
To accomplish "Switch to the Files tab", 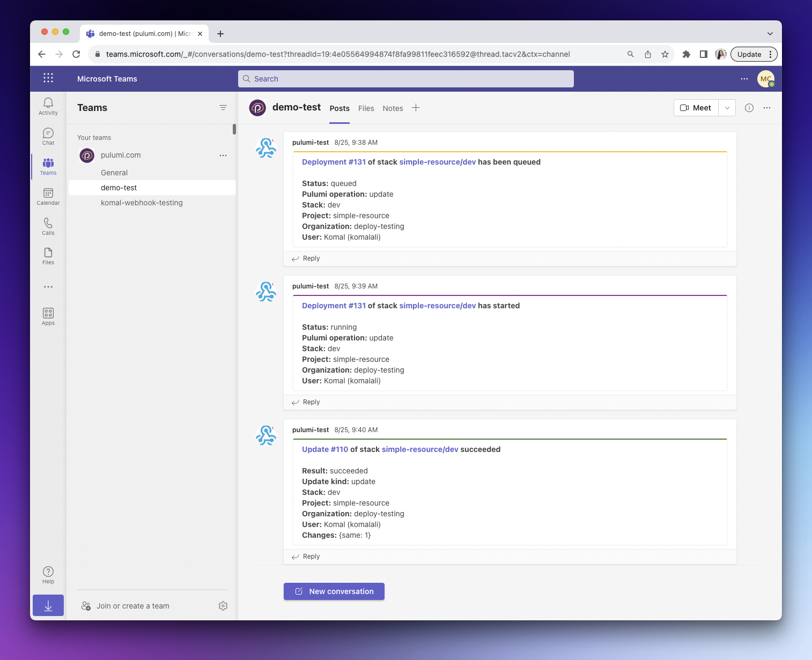I will coord(366,108).
